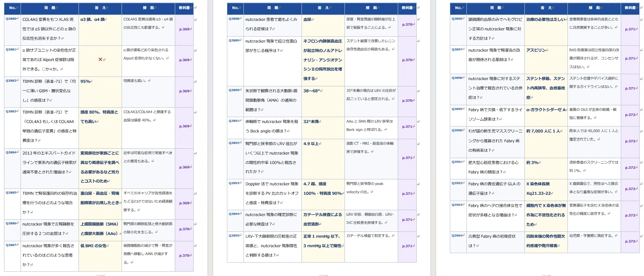This screenshot has height=276, width=644.
Task: Select the answer '4.7 超、感度 100%・特異度 90%'
Action: pos(323,188)
